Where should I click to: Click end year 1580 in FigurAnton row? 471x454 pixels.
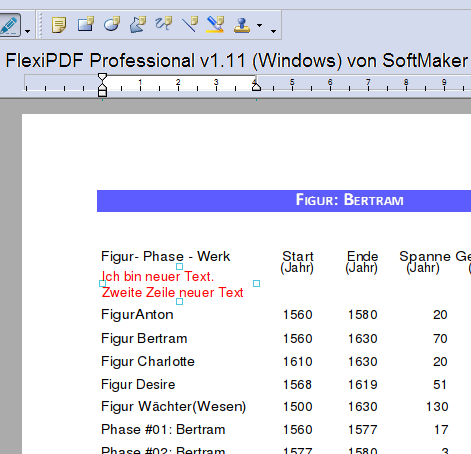coord(362,315)
